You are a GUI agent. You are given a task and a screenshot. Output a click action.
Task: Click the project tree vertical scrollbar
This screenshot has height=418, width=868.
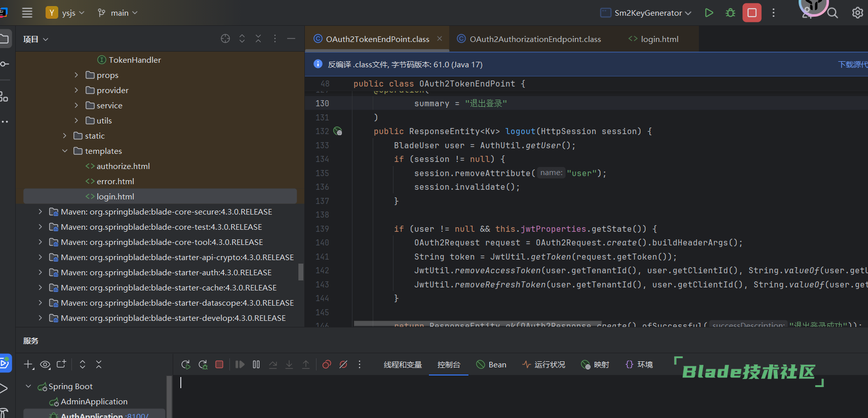pos(301,272)
